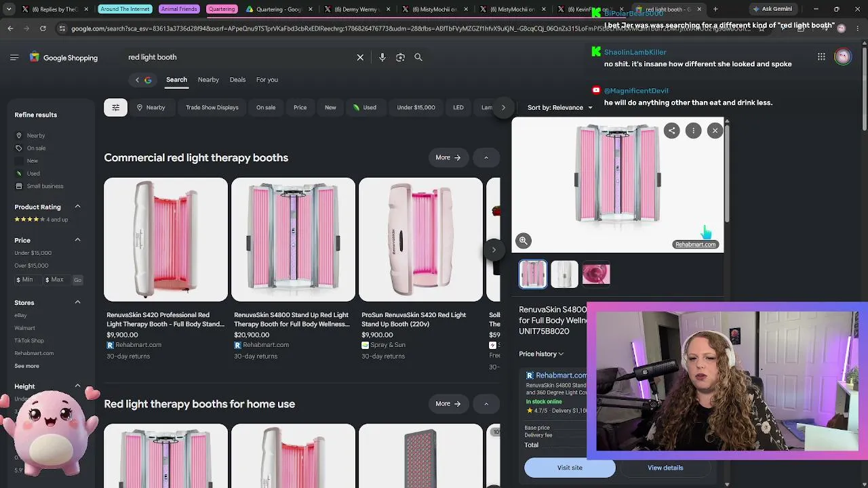Toggle the On sale filter chip
Image resolution: width=868 pixels, height=488 pixels.
[266, 107]
